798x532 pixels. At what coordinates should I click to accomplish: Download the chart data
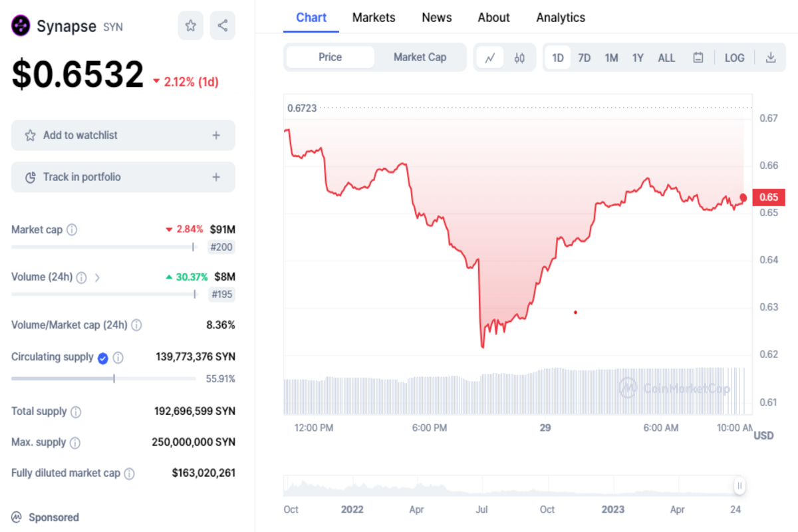coord(771,58)
